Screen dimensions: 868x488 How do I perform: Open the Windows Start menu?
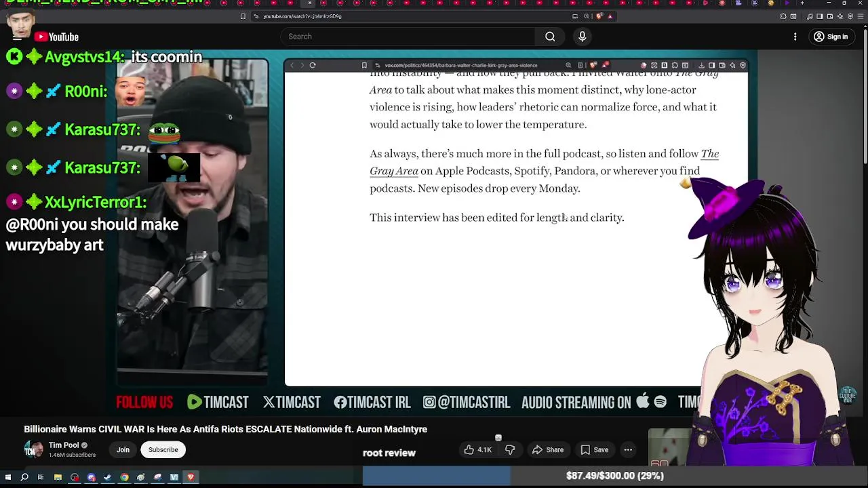[8, 477]
